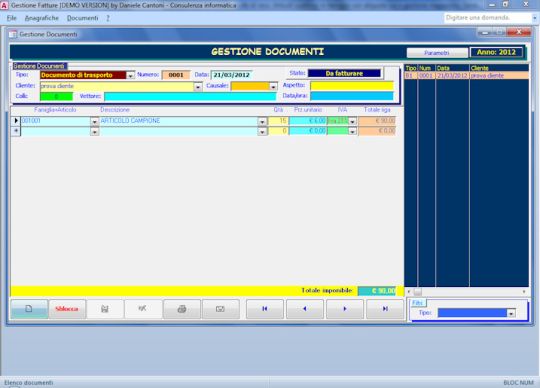Go to next record arrow button
Viewport: 540px width, 388px height.
[x=345, y=309]
